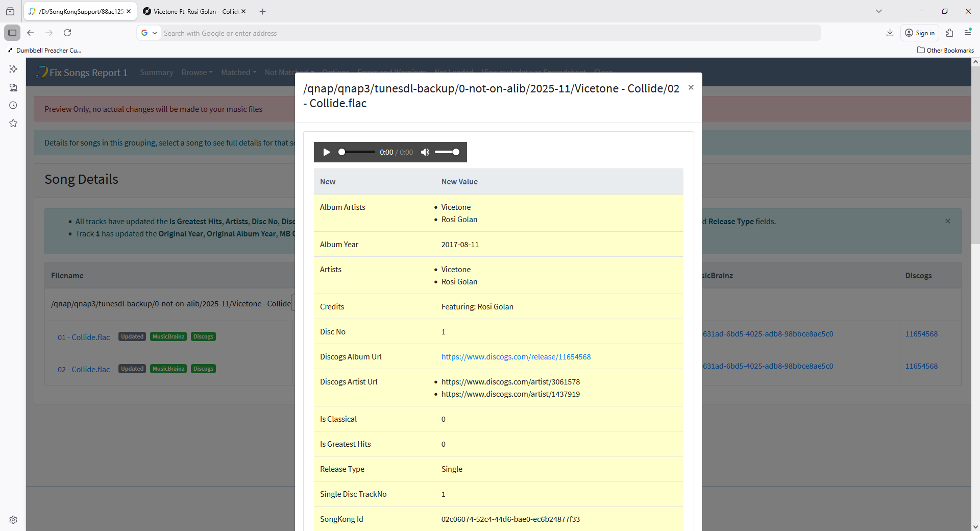Screen dimensions: 980x531
Task: Mute the audio player volume
Action: (x=425, y=152)
